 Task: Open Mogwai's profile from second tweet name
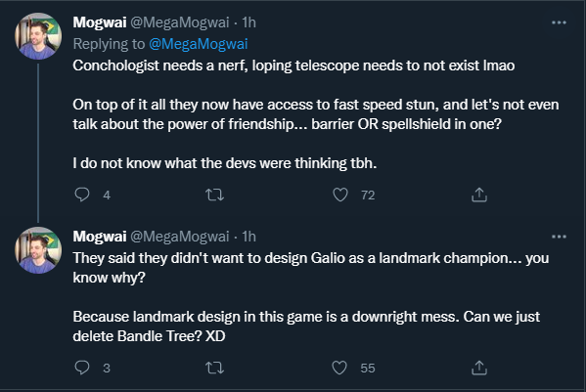point(100,237)
